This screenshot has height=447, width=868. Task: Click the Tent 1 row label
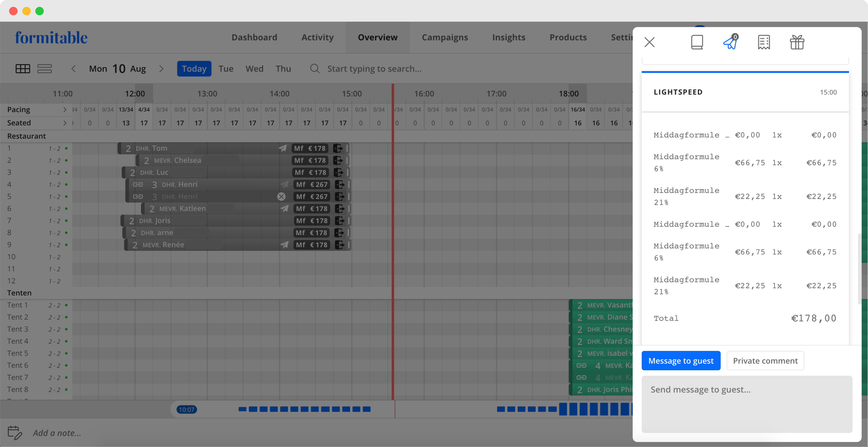18,305
